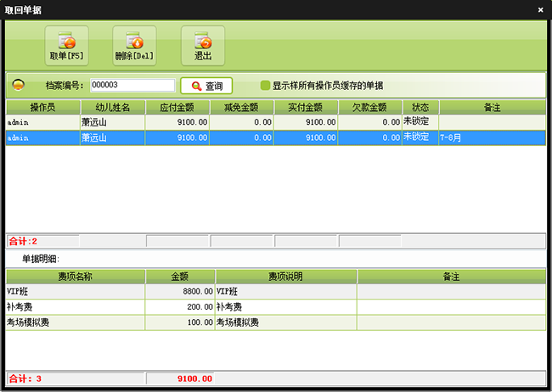Click the 幼儿姓名 column header

(x=112, y=108)
